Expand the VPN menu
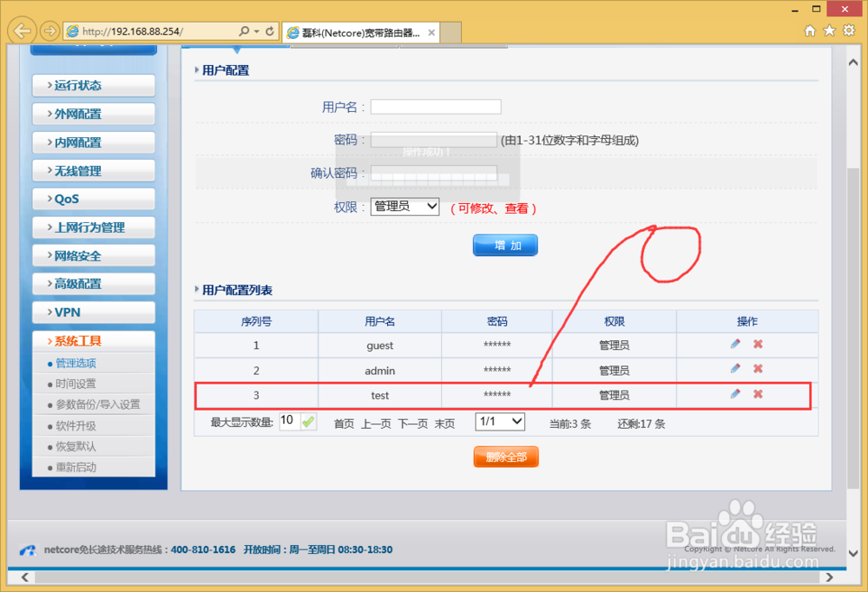This screenshot has height=592, width=868. [x=94, y=312]
